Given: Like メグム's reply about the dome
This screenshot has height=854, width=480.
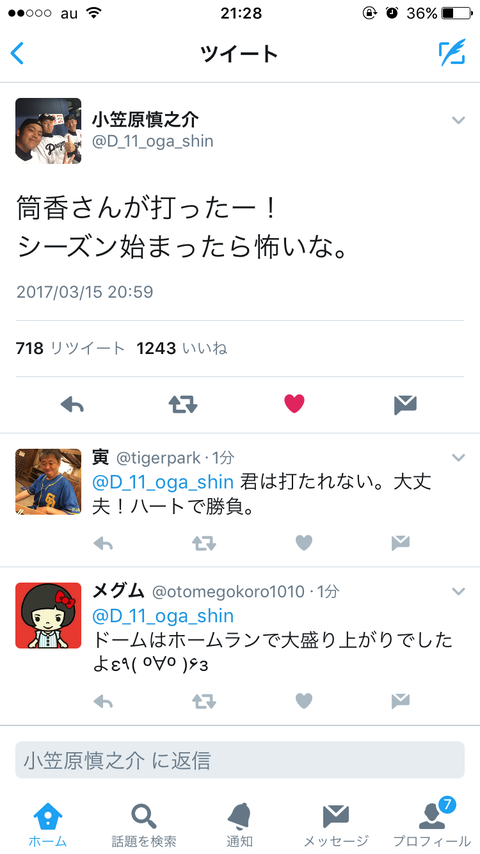Looking at the screenshot, I should click(303, 701).
